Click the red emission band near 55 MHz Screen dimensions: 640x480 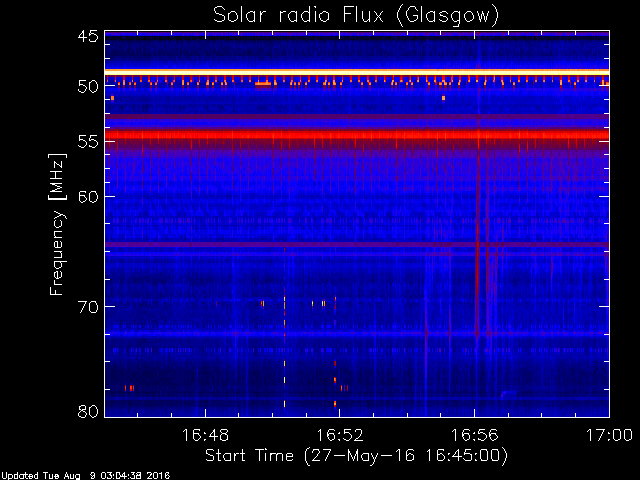357,134
